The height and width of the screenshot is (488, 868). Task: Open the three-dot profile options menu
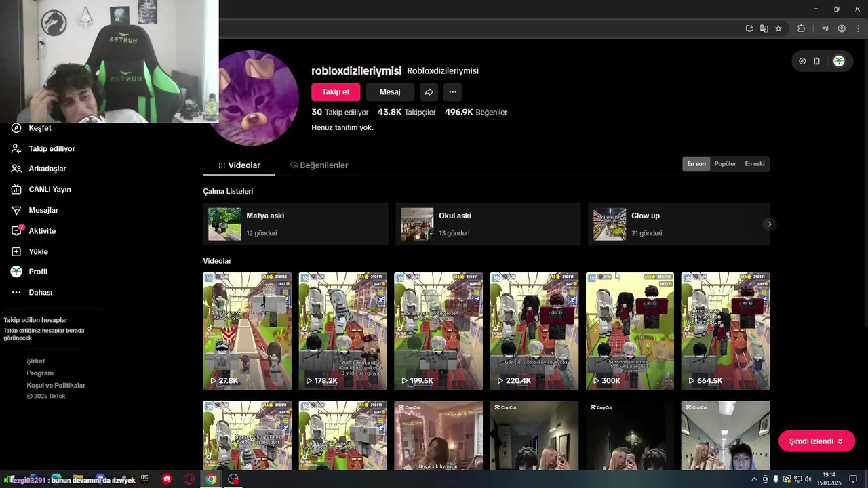click(x=452, y=92)
